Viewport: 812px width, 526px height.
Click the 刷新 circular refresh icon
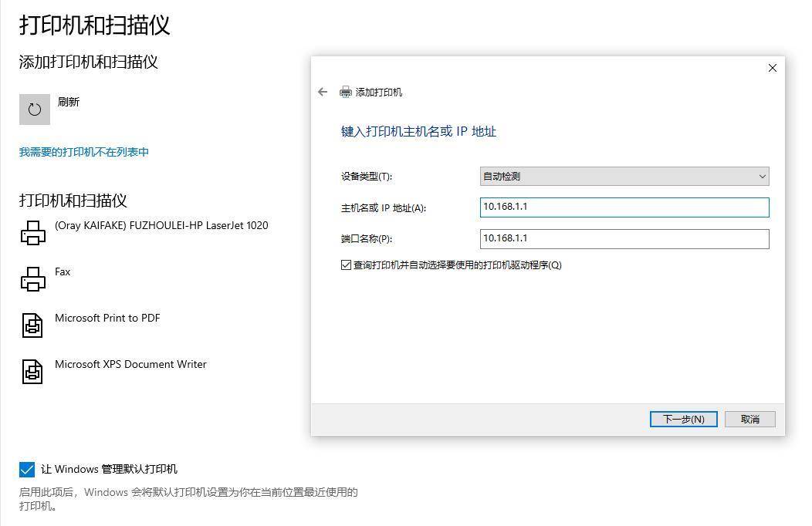34,109
